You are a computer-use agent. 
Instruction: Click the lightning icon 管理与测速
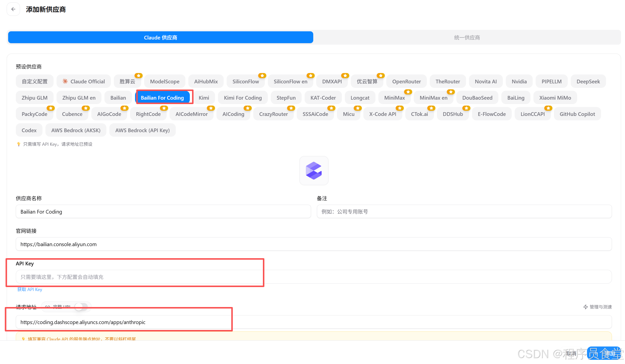pos(586,307)
